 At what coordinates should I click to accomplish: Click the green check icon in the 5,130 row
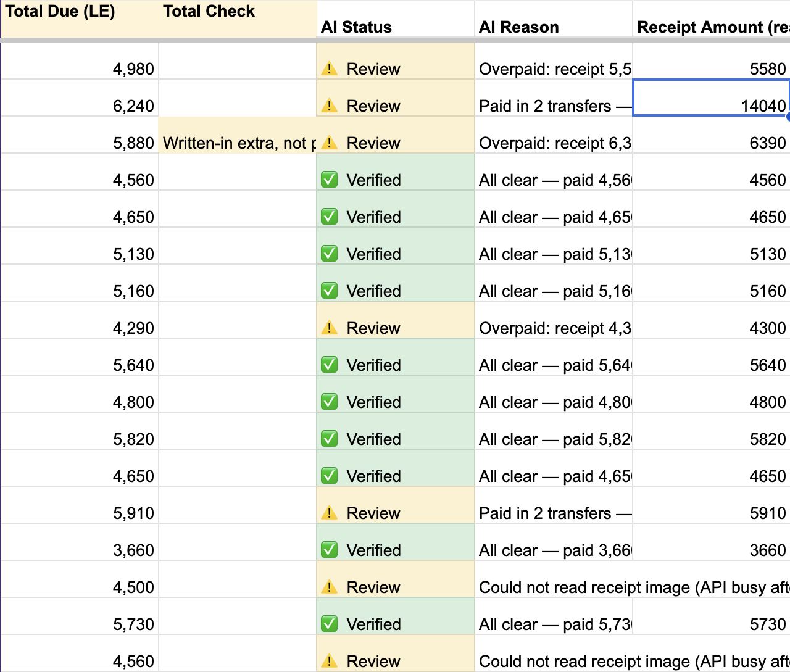(330, 254)
